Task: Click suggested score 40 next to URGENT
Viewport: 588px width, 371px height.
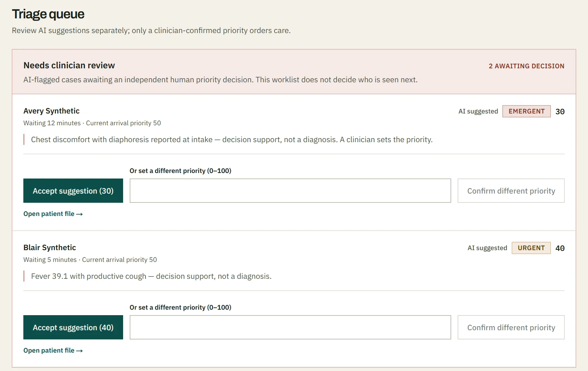Action: coord(560,248)
